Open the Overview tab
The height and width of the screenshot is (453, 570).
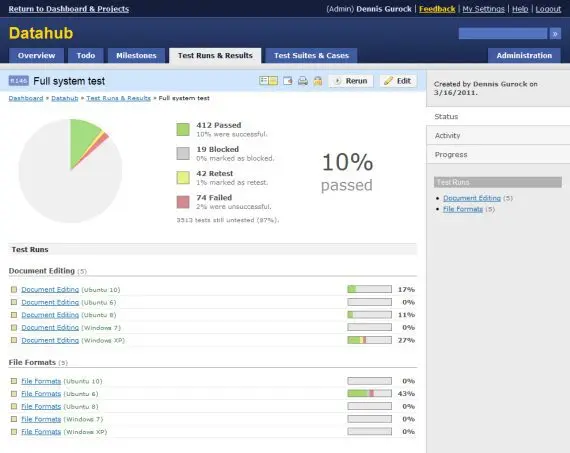coord(36,56)
